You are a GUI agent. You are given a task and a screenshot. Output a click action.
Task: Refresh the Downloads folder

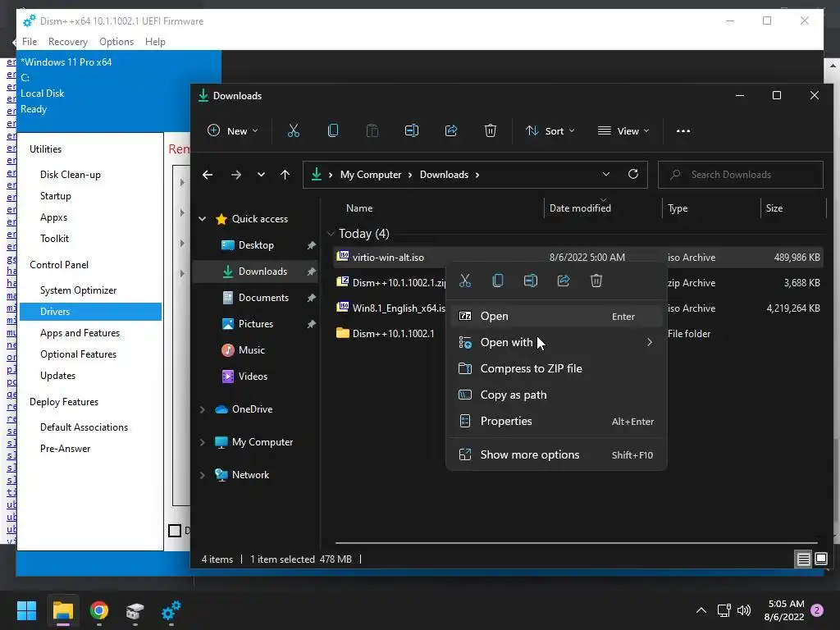click(633, 174)
